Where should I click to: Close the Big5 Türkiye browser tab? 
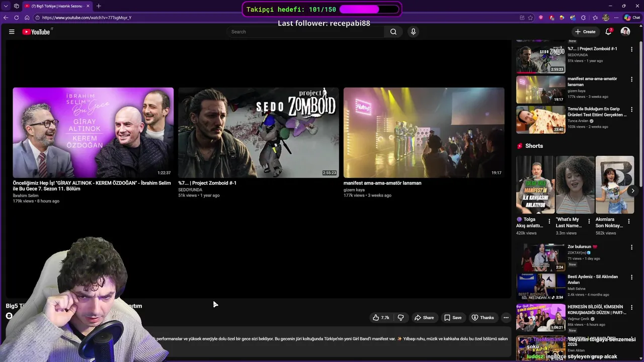pos(88,6)
